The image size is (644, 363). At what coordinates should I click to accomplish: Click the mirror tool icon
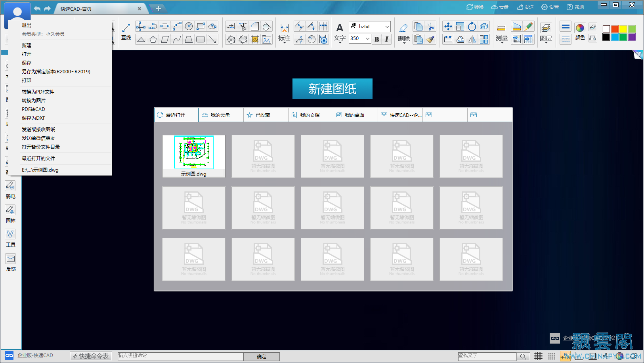472,39
